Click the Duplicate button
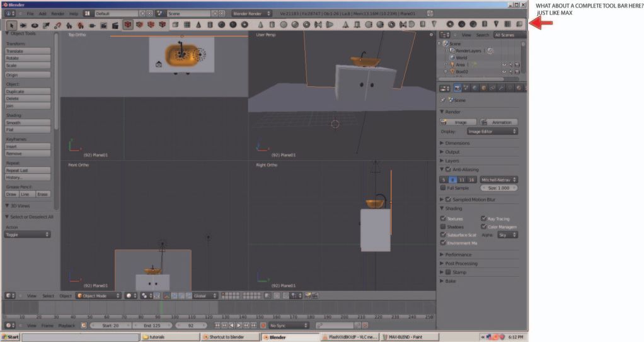644x342 pixels. 28,91
